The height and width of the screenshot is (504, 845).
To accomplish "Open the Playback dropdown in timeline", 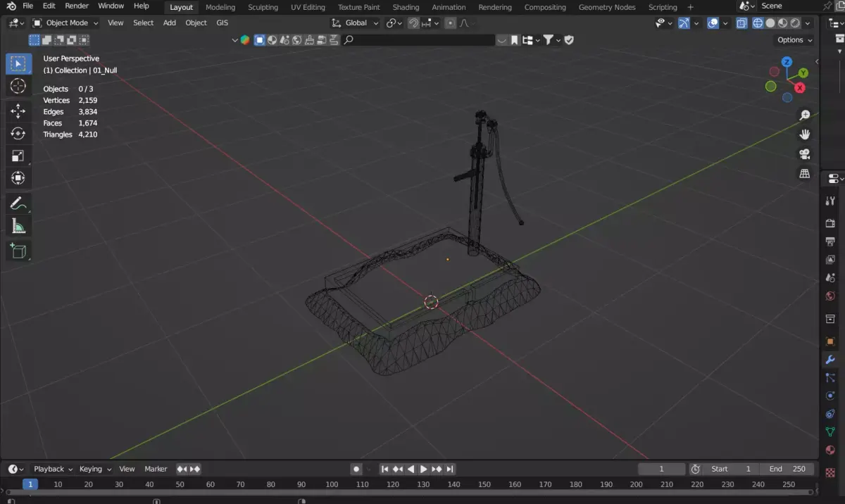I will coord(53,469).
